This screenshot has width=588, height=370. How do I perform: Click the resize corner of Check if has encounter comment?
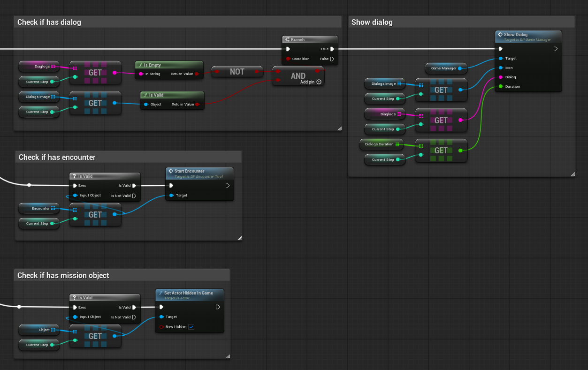pos(239,238)
